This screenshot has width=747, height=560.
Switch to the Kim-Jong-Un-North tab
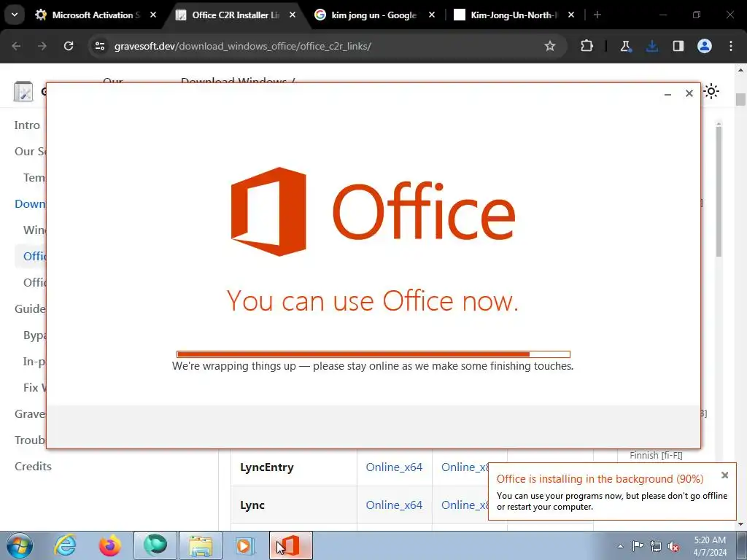click(514, 15)
